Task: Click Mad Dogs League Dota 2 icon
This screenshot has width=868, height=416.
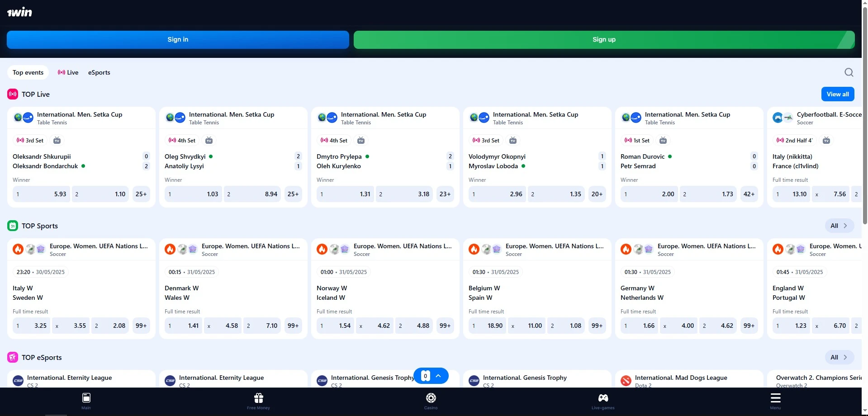Action: pyautogui.click(x=626, y=381)
